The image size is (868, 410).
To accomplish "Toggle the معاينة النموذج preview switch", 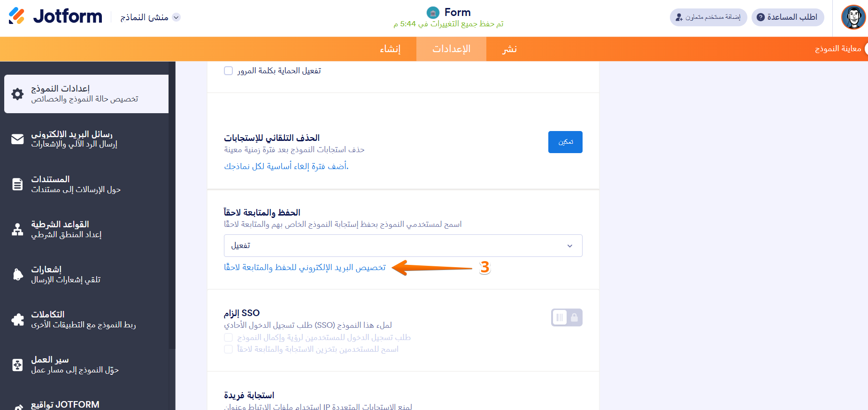I will tap(866, 49).
